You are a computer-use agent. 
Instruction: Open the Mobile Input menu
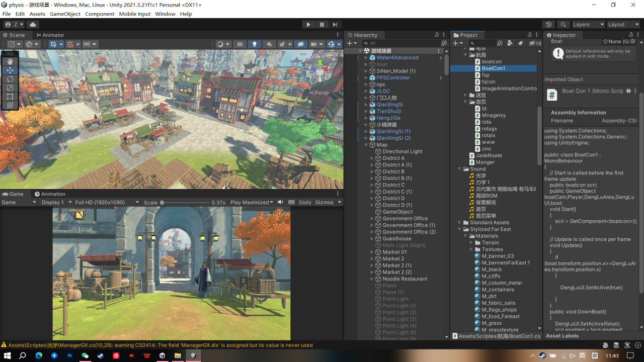point(135,14)
